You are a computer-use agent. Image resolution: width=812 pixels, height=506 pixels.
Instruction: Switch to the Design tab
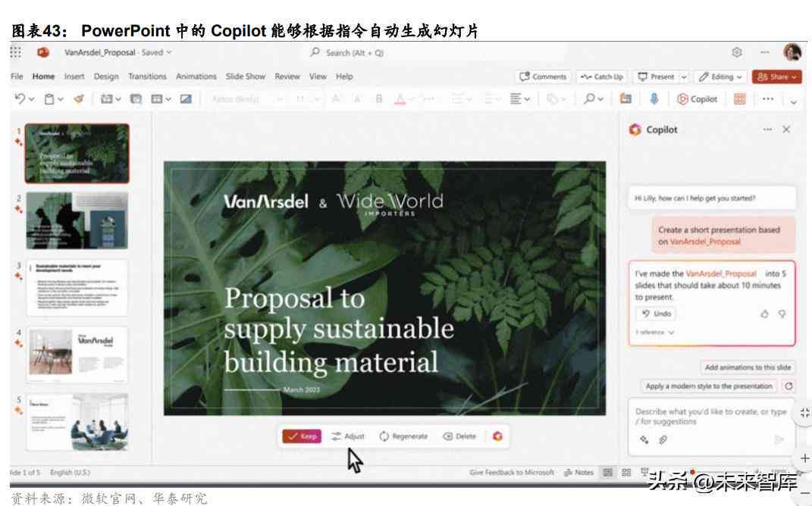[x=106, y=76]
